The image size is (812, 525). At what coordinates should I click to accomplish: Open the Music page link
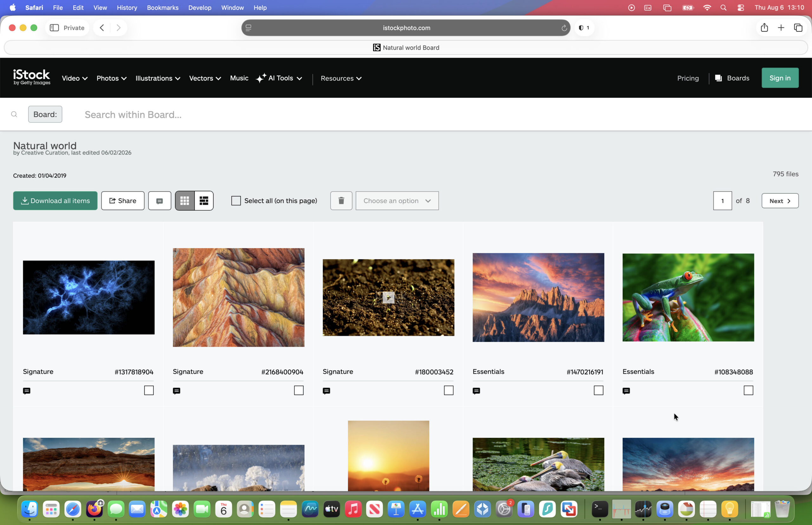click(x=239, y=78)
